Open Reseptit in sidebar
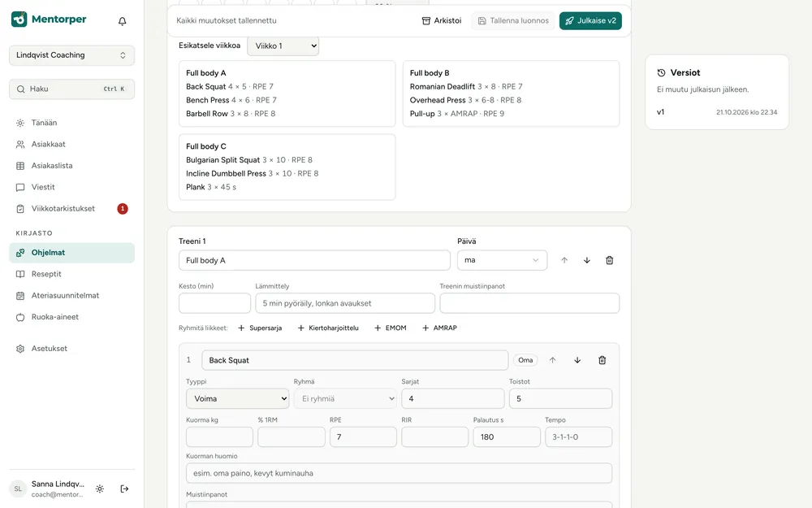 pos(72,274)
